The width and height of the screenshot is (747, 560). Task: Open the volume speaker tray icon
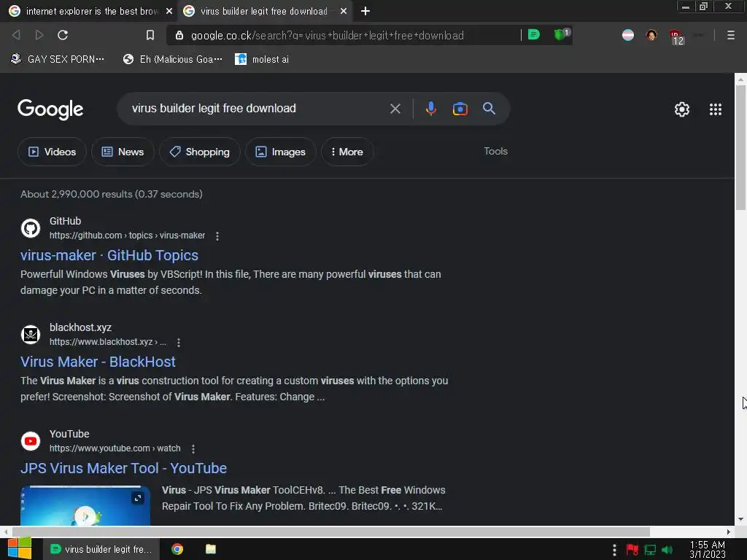tap(667, 550)
